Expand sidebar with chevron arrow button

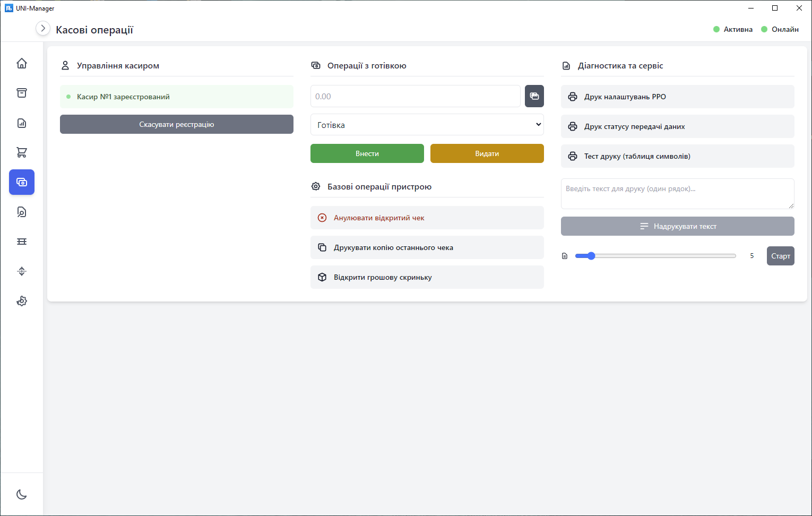click(43, 28)
